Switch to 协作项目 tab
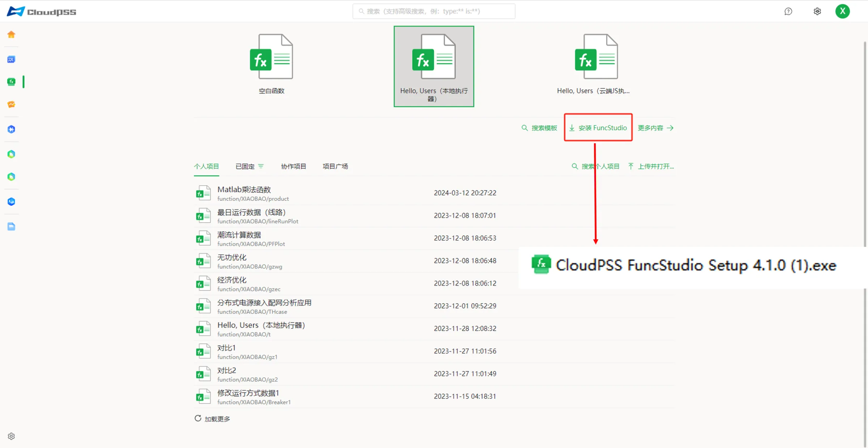The height and width of the screenshot is (448, 868). [294, 166]
